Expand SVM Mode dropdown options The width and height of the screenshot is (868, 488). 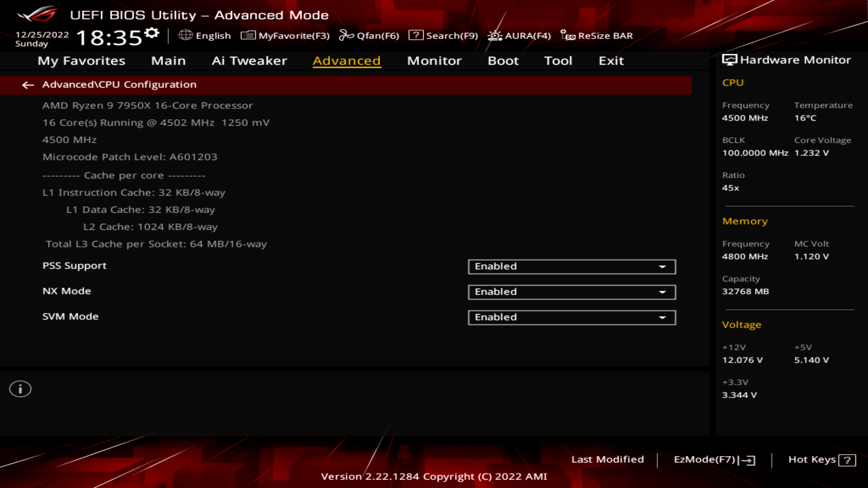[663, 316]
